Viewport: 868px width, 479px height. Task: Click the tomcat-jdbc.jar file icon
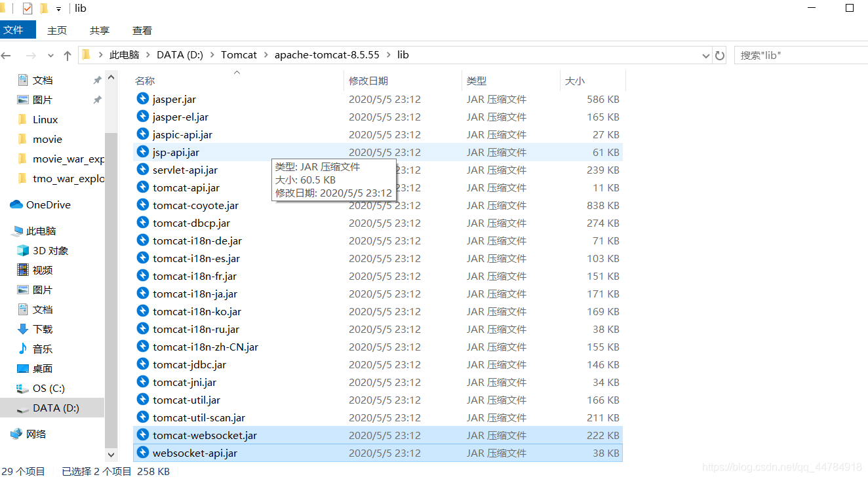[143, 364]
